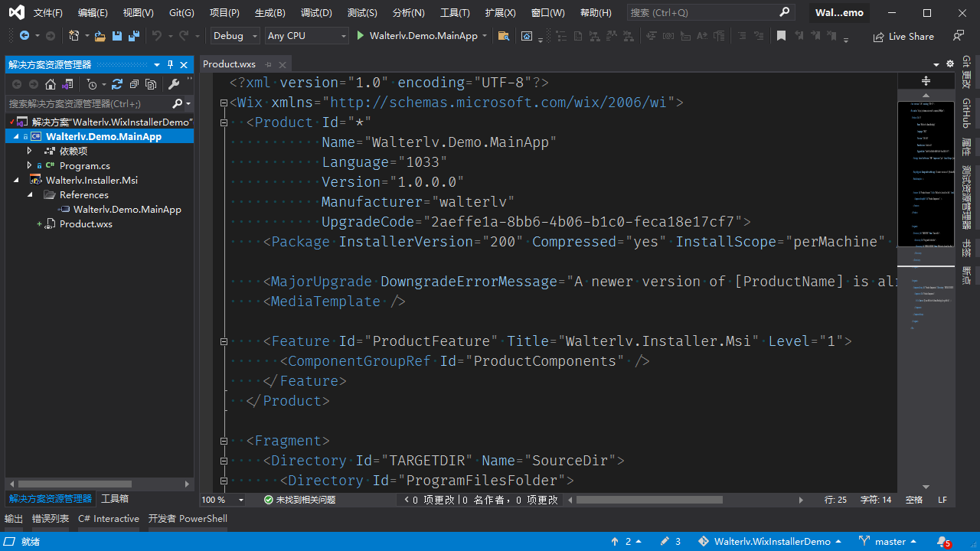Click the editor horizontal scrollbar

[649, 500]
